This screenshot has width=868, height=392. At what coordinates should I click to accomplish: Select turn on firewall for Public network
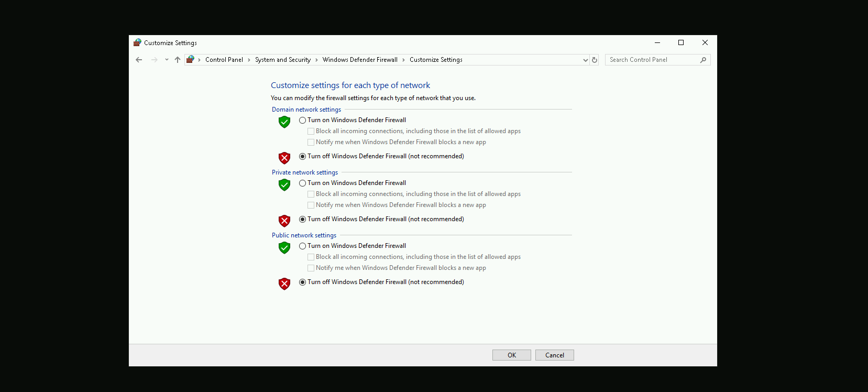[303, 246]
